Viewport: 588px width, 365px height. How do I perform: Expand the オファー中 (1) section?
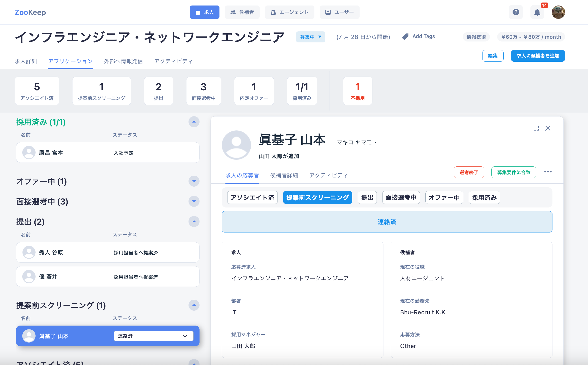194,181
